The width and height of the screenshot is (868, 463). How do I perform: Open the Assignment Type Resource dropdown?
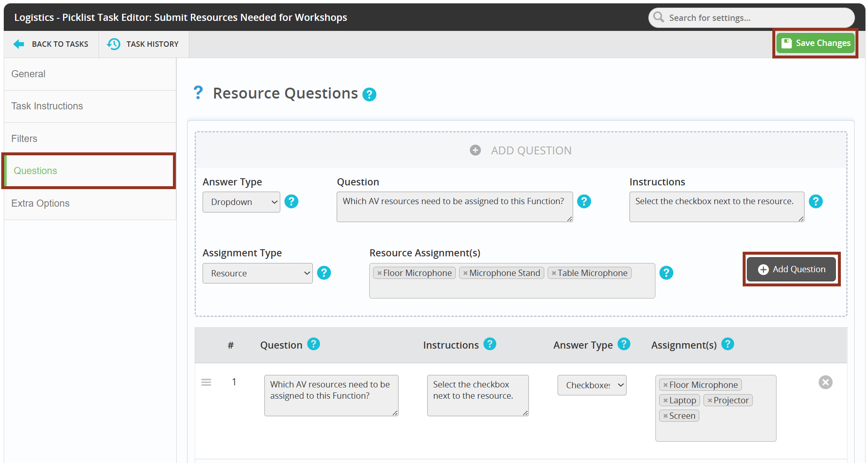tap(257, 273)
